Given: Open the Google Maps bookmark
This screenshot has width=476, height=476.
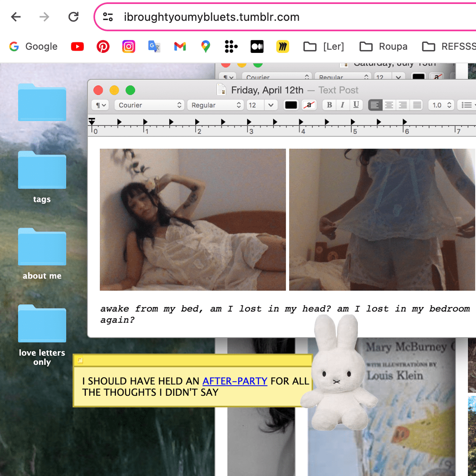Looking at the screenshot, I should [205, 46].
